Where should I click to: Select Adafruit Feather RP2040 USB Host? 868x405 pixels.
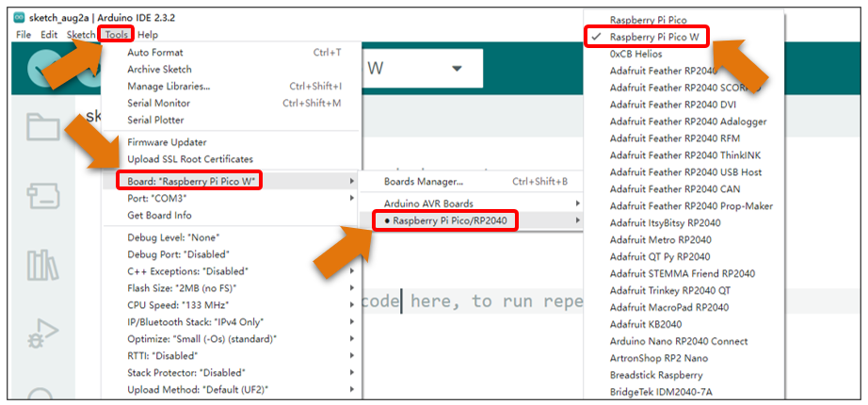coord(683,172)
